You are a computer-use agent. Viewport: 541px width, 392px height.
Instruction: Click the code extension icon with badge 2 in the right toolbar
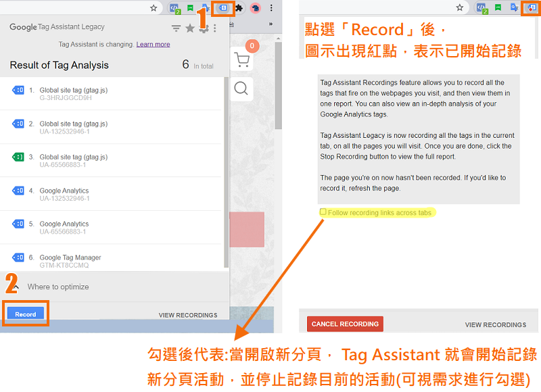(481, 8)
